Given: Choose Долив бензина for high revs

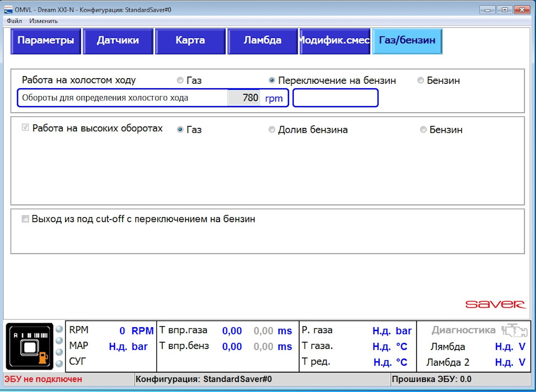Looking at the screenshot, I should (272, 130).
